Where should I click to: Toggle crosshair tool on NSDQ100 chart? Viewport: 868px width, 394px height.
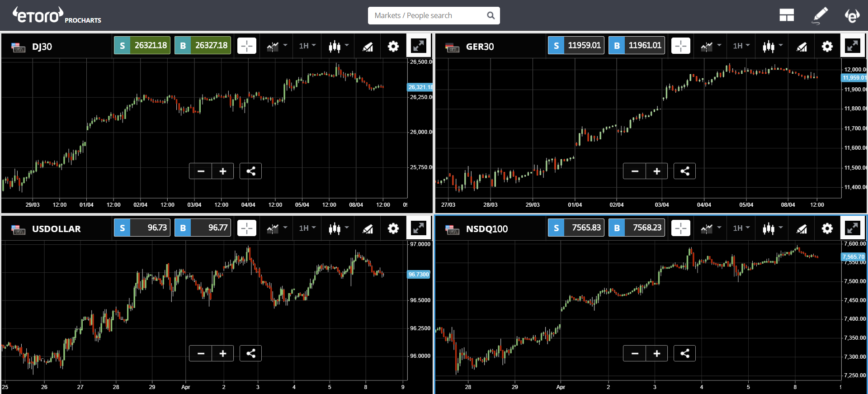[681, 228]
